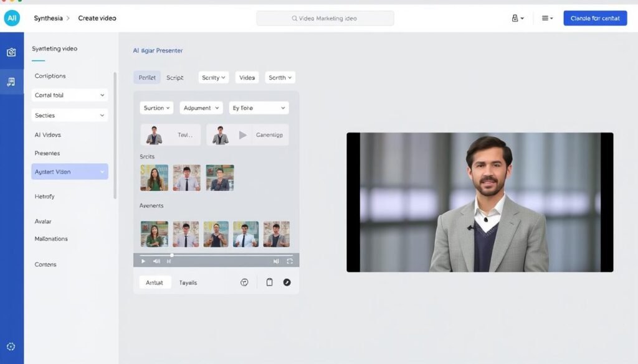Select the Anttat tab at the bottom
This screenshot has height=364, width=638.
coord(154,282)
